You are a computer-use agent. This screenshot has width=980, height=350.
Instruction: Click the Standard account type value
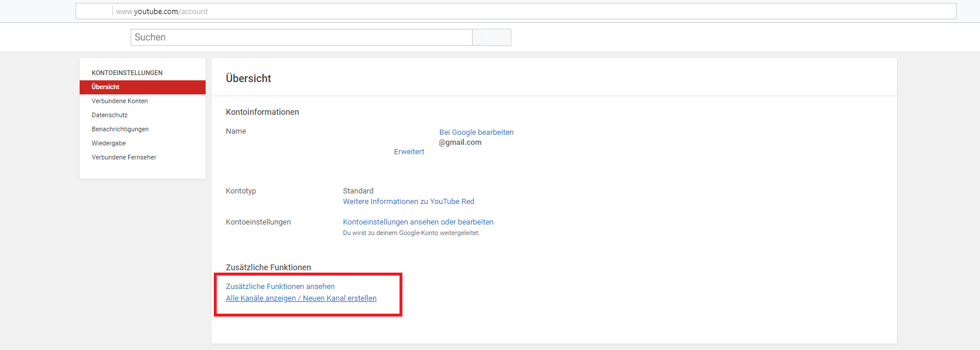tap(358, 191)
